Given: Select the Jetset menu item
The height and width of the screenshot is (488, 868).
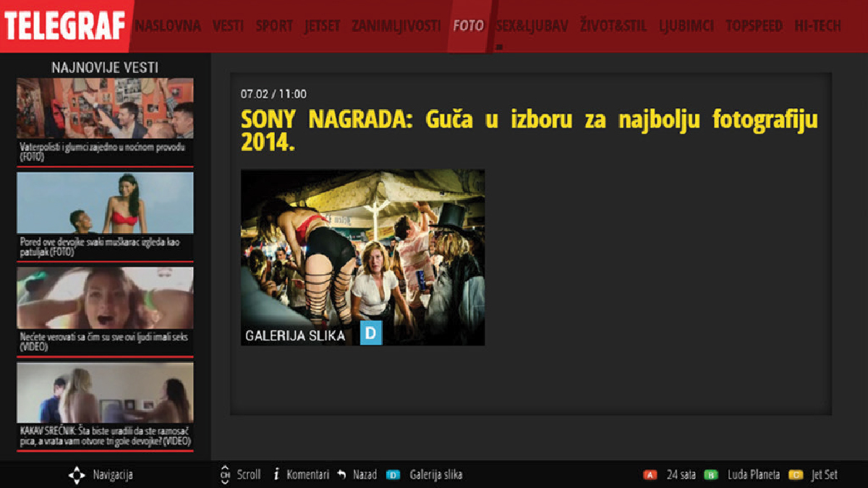Looking at the screenshot, I should click(x=322, y=26).
